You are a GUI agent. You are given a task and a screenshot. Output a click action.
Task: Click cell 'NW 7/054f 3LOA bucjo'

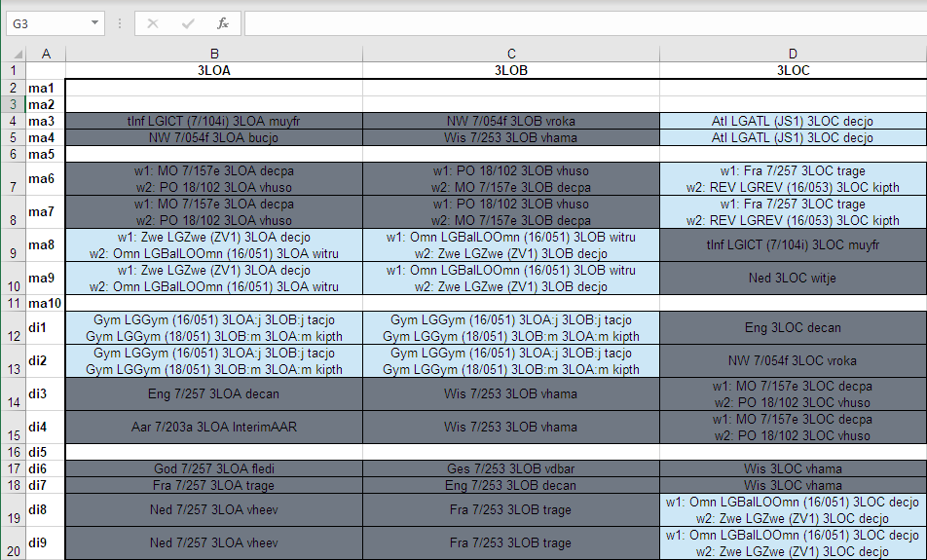214,137
